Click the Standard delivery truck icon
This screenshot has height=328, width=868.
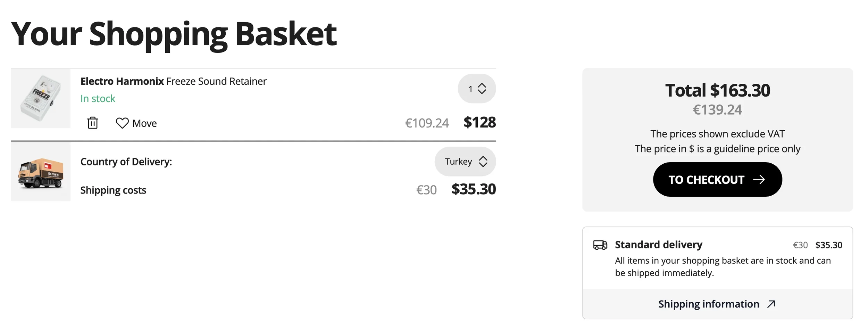600,245
